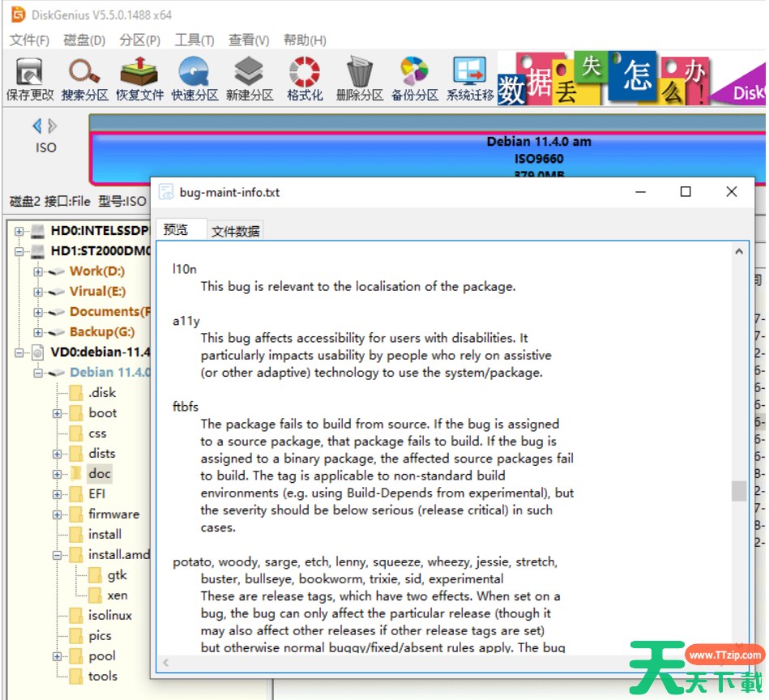Image resolution: width=769 pixels, height=700 pixels.
Task: Click the preview vertical scrollbar thumb
Action: (738, 491)
